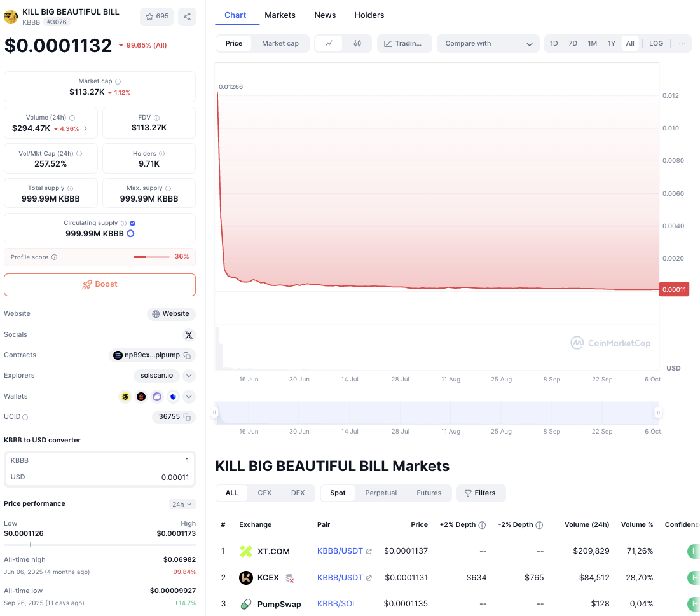Viewport: 700px width, 616px height.
Task: Open the Compare with dropdown
Action: tap(488, 43)
